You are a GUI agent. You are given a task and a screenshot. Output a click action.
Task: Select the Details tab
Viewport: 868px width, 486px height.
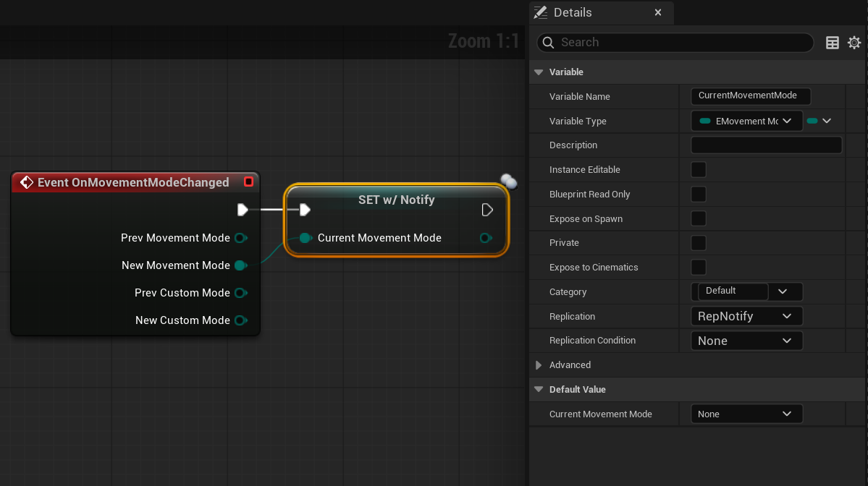(x=572, y=12)
